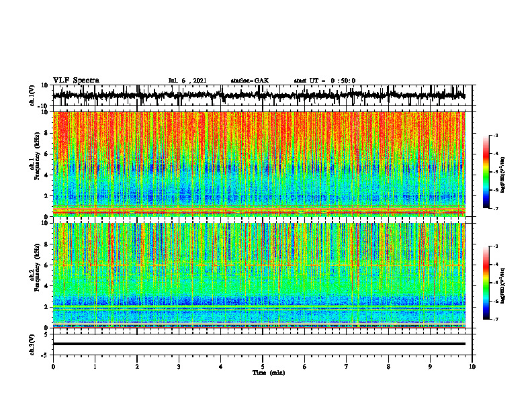The width and height of the screenshot is (532, 411).
Task: Click the "VLF Spectra" title text
Action: click(x=76, y=80)
